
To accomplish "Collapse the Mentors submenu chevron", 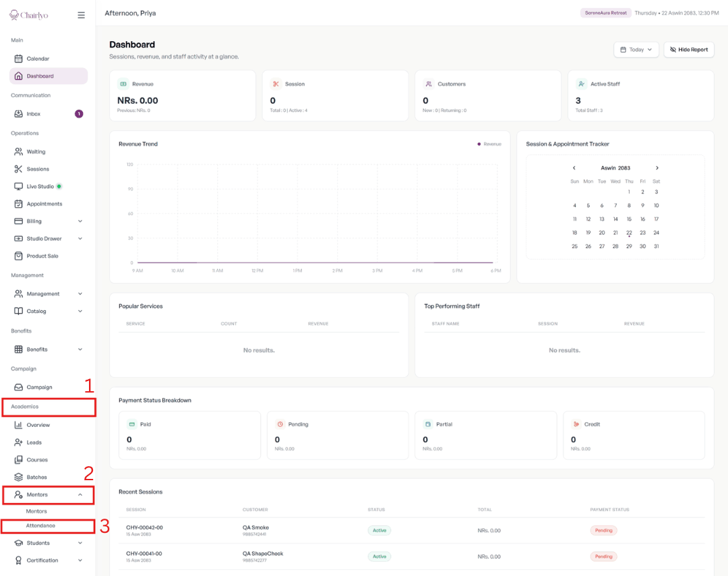I will (80, 494).
